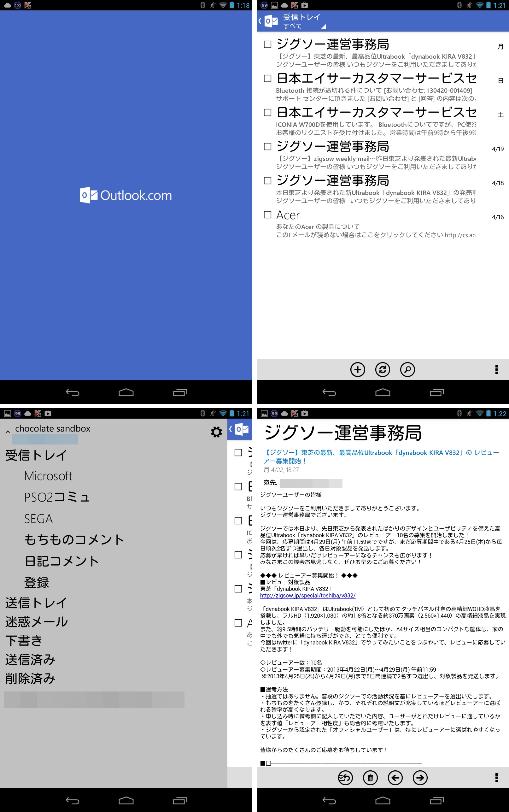
Task: Open the zigsow.jp/special/toshiba/v832 link
Action: [x=308, y=596]
